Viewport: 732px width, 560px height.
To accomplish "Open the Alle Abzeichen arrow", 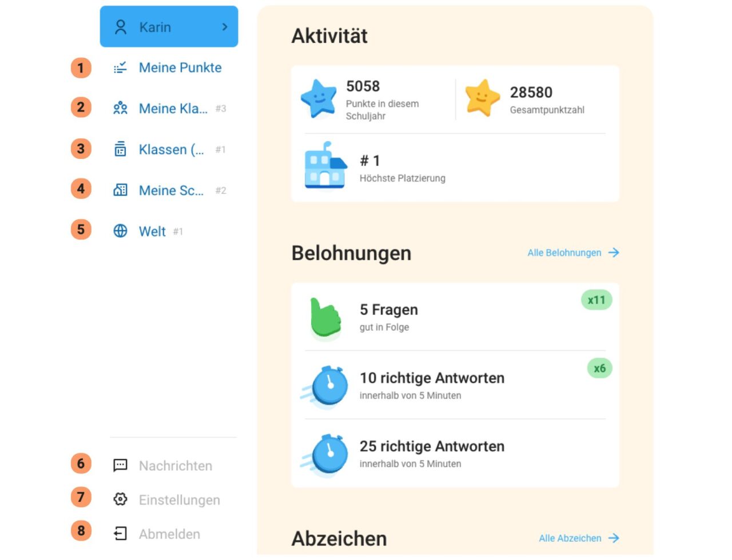I will pos(614,538).
